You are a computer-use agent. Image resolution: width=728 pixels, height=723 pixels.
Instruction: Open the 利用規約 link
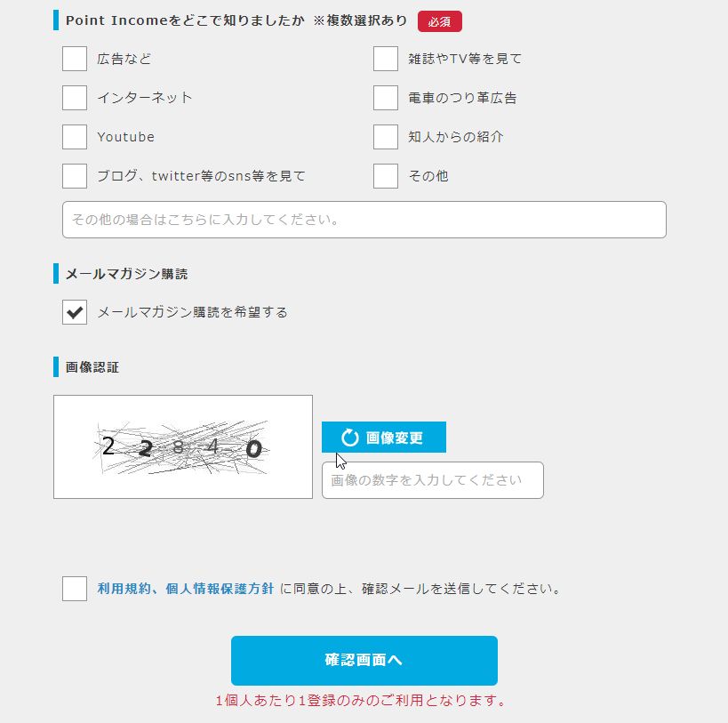tap(124, 589)
